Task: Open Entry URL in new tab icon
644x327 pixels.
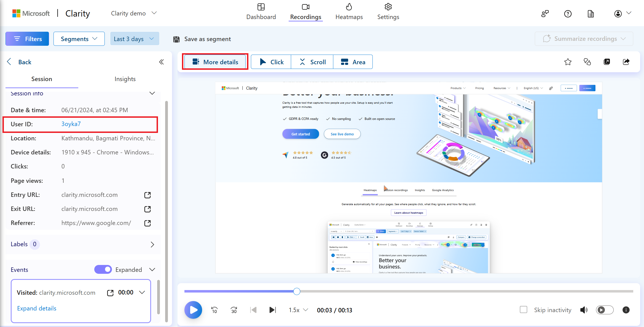Action: pyautogui.click(x=147, y=195)
